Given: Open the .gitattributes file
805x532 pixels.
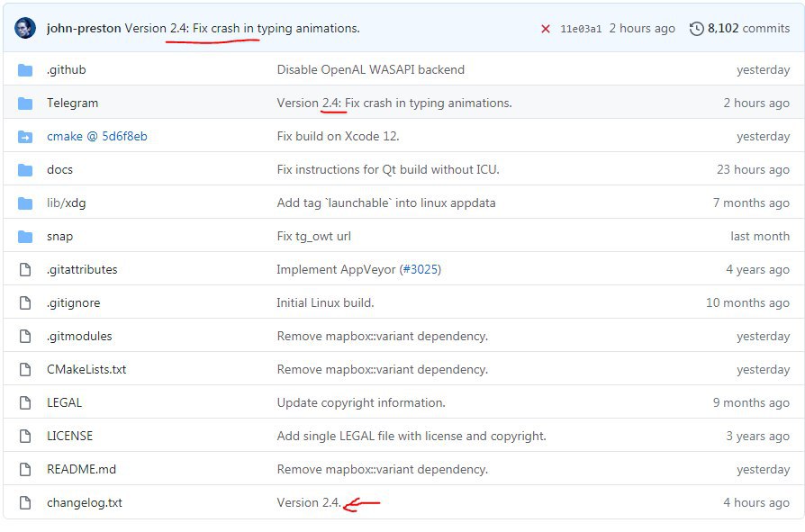Looking at the screenshot, I should (82, 270).
